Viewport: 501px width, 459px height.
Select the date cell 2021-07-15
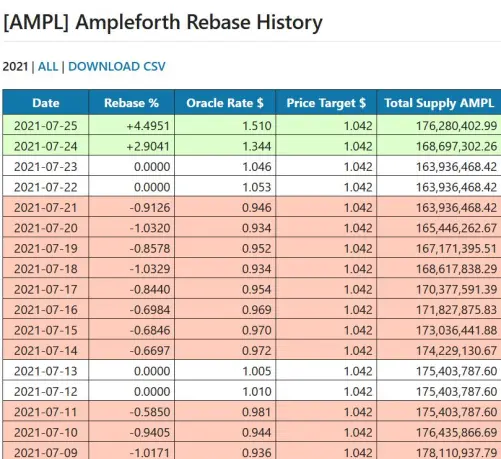pyautogui.click(x=46, y=330)
